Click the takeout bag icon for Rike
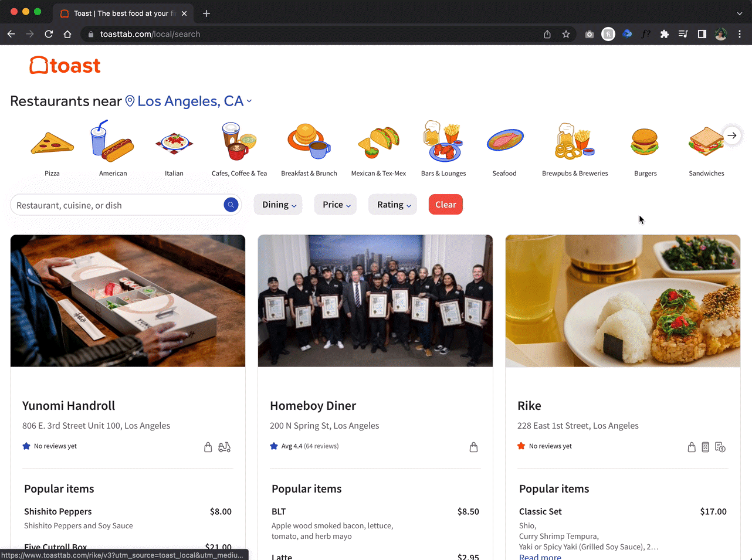 [x=692, y=447]
